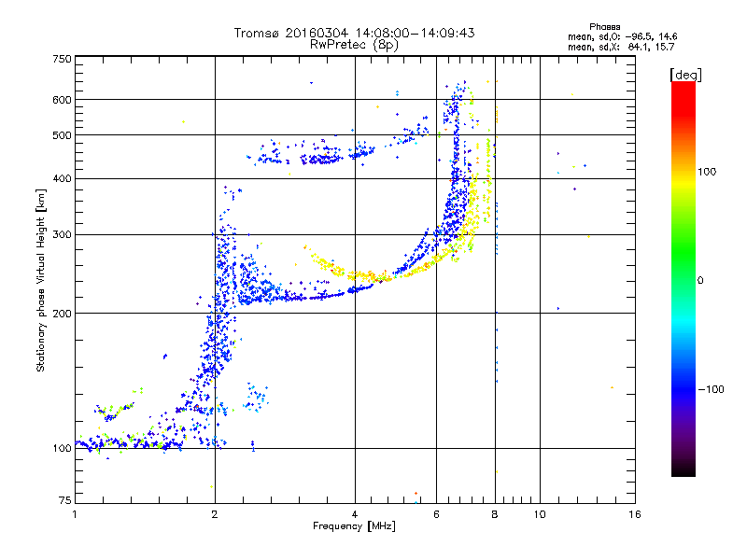The height and width of the screenshot is (560, 747).
Task: Click the 'mean, sd,O: -96.5, 14.6' line
Action: pyautogui.click(x=622, y=36)
